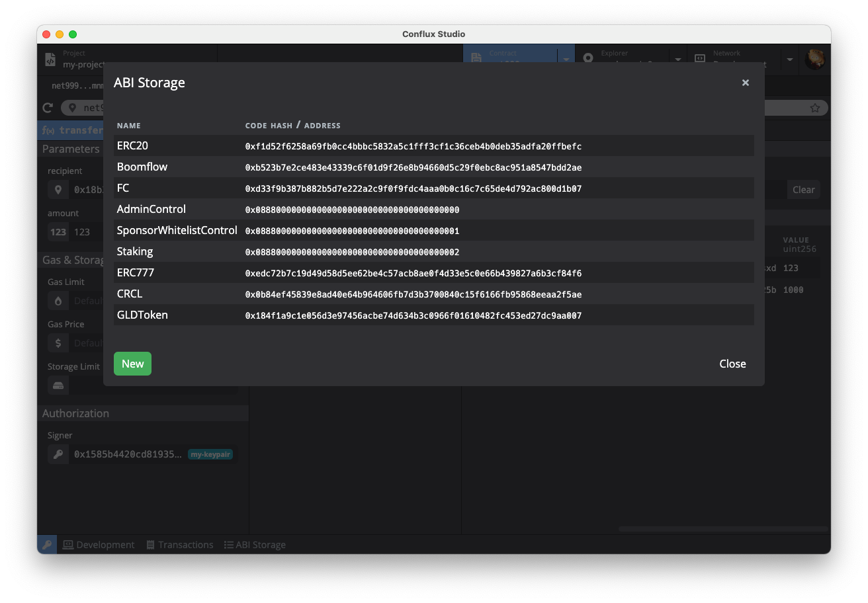Click Boomflow code hash 0xb523b7e2...
The height and width of the screenshot is (603, 868).
tap(413, 168)
